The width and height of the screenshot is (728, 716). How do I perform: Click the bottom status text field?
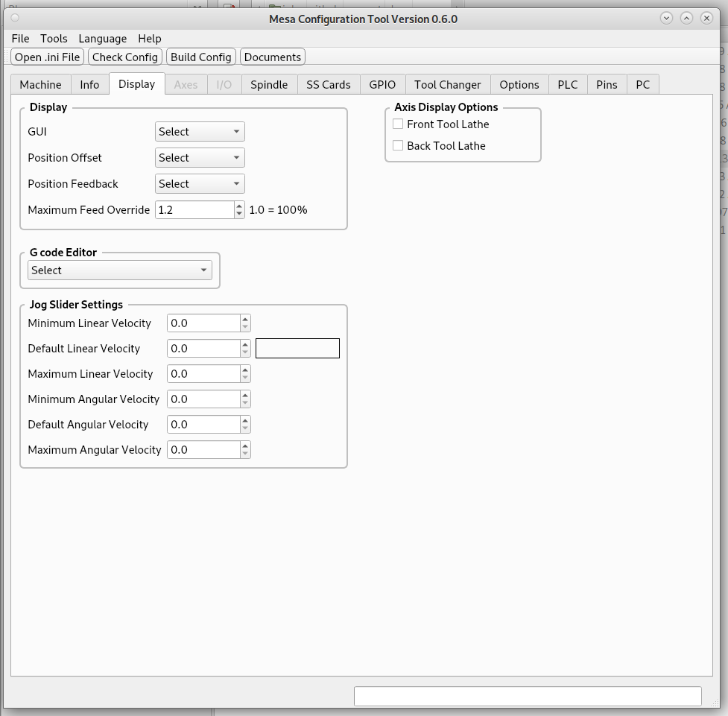coord(528,697)
